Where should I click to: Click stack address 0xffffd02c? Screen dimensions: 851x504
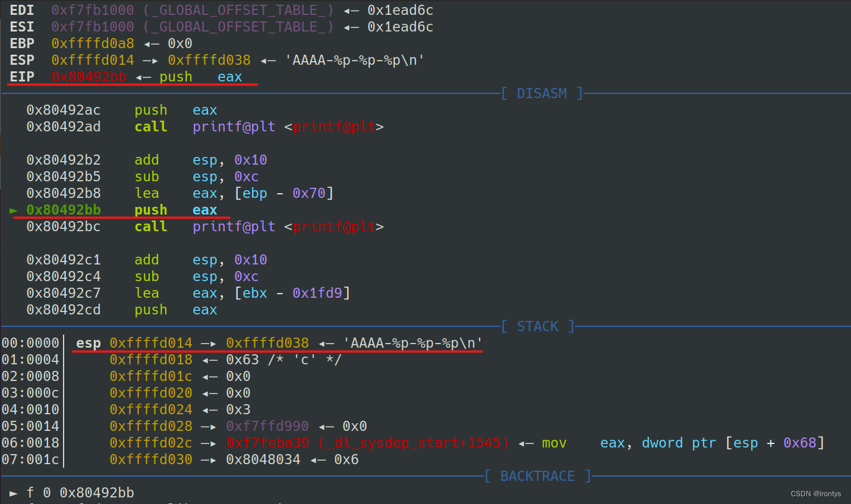[151, 443]
